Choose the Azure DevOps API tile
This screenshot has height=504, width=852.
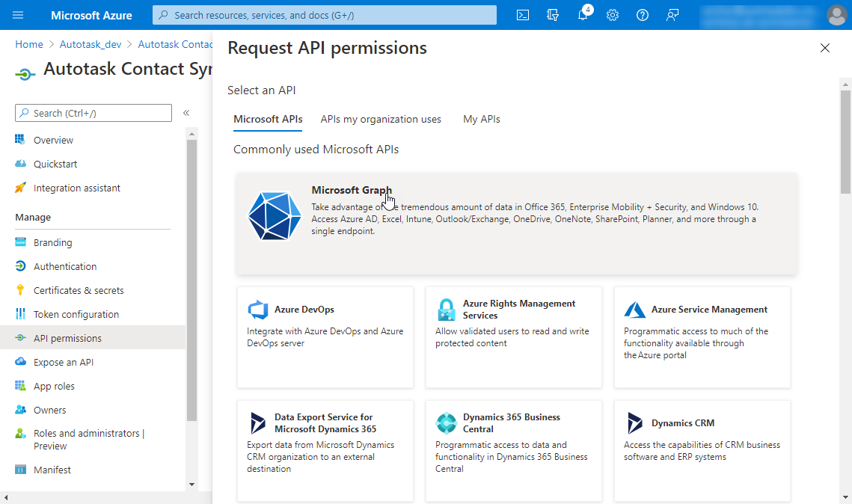[325, 336]
